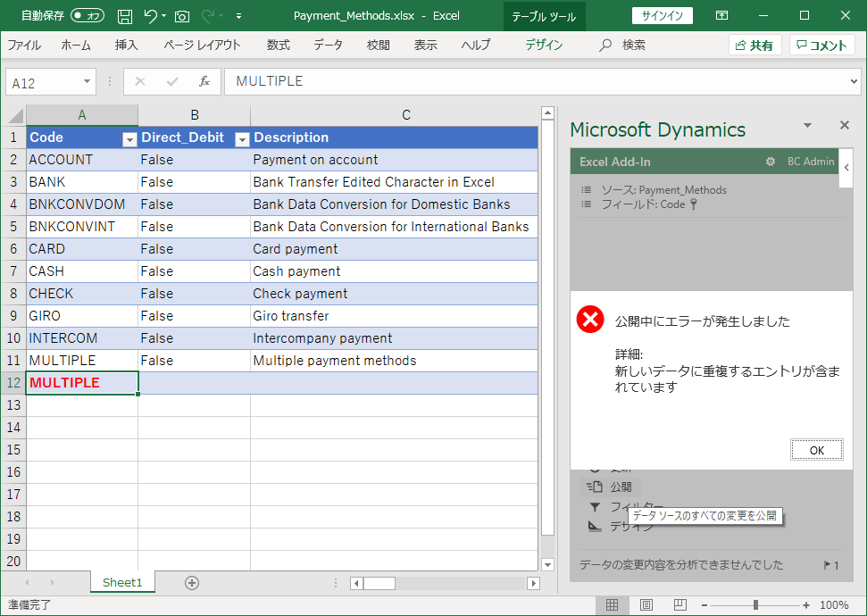Open the ヘルプ ribbon tab

(476, 45)
